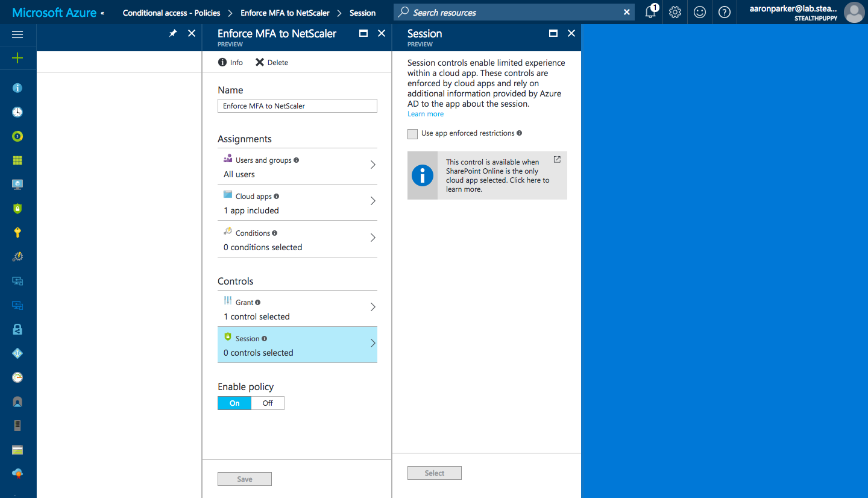Click Delete in the policy toolbar
This screenshot has height=498, width=868.
click(271, 63)
